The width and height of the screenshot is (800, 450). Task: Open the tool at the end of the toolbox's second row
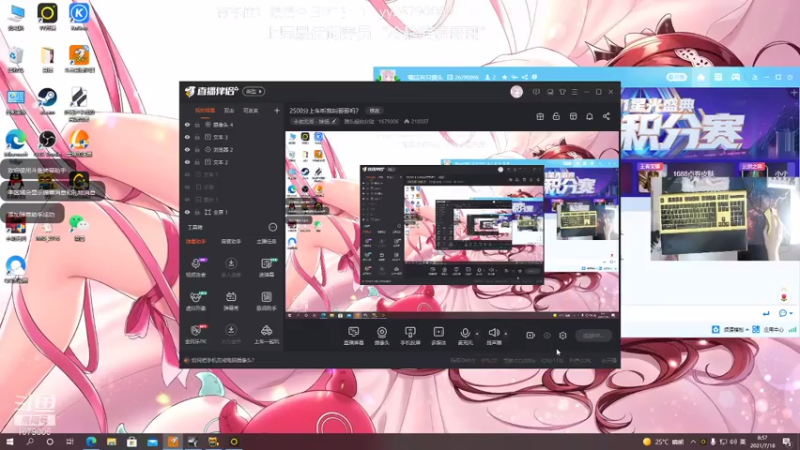(266, 301)
